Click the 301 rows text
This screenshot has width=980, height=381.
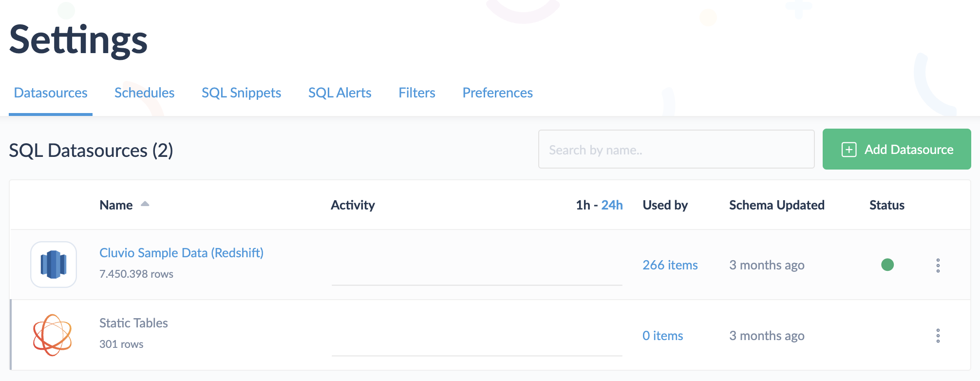pyautogui.click(x=121, y=344)
